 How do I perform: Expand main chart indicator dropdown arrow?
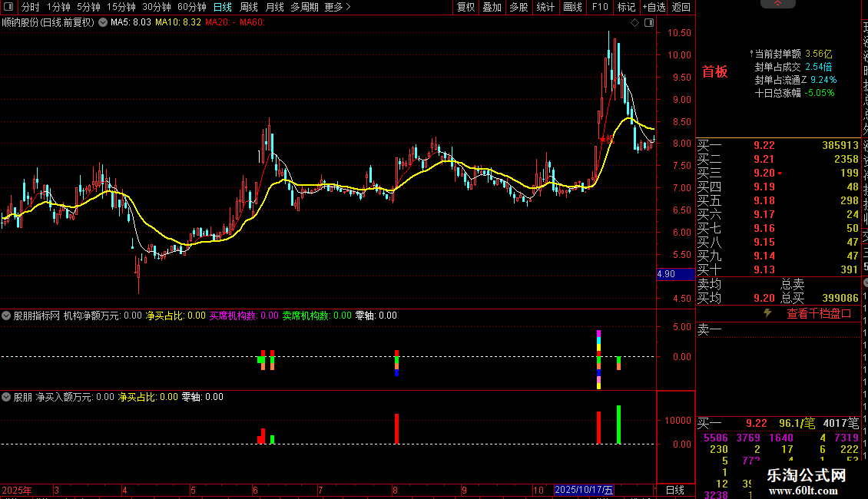point(103,23)
